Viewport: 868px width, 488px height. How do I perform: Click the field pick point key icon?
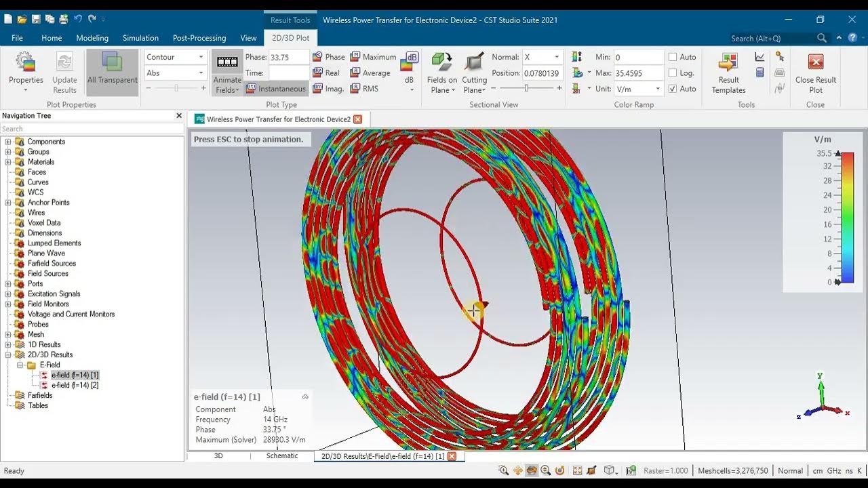[x=780, y=57]
